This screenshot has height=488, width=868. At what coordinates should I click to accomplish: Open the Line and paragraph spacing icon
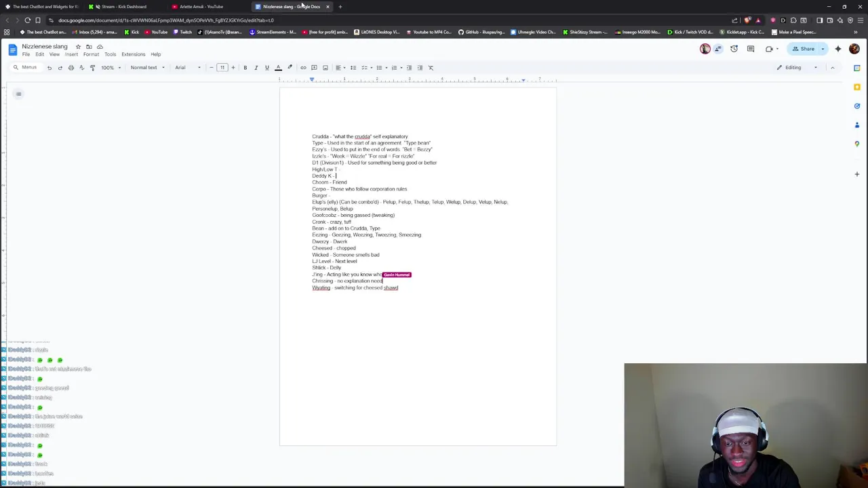[x=353, y=68]
